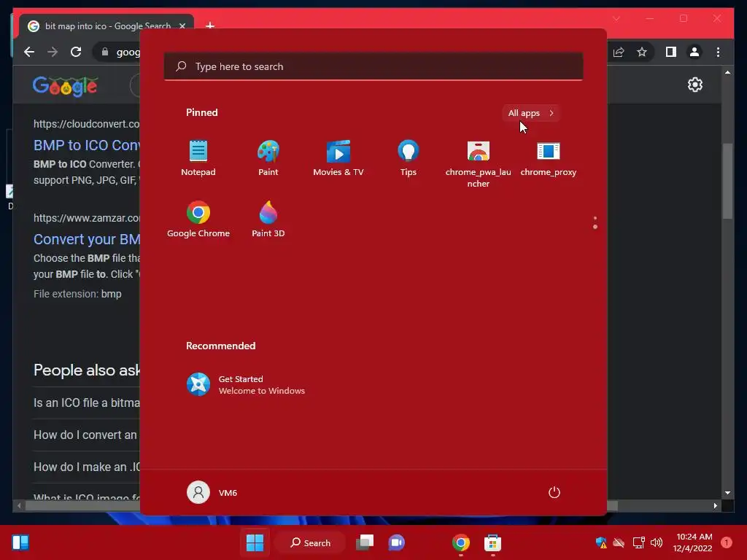This screenshot has height=560, width=747.
Task: Bookmark this tab with star icon
Action: coord(642,52)
